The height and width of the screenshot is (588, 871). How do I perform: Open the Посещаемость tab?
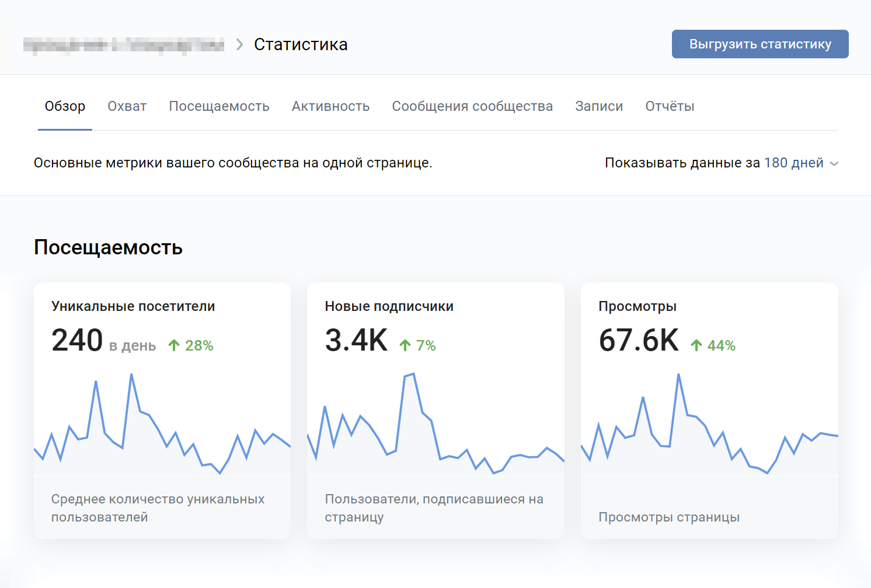219,106
